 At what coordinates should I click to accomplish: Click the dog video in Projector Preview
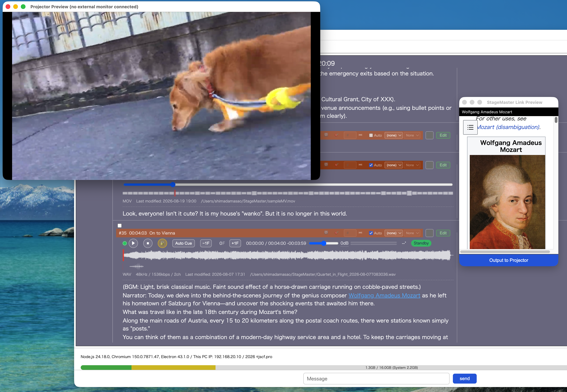[161, 96]
